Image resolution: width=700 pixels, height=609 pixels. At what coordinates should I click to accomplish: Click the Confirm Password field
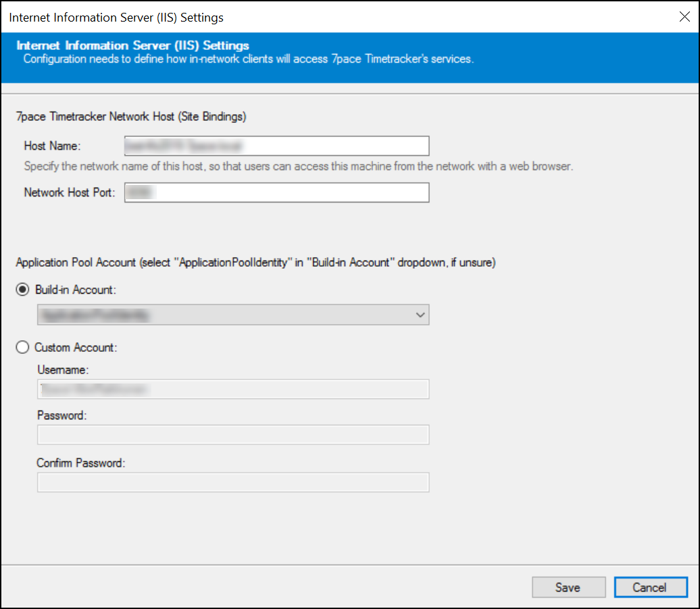coord(233,482)
